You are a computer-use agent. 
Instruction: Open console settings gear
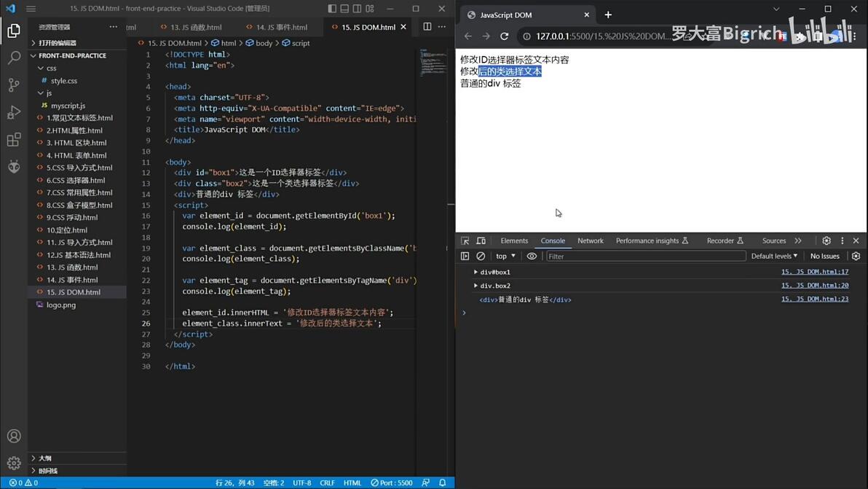856,257
